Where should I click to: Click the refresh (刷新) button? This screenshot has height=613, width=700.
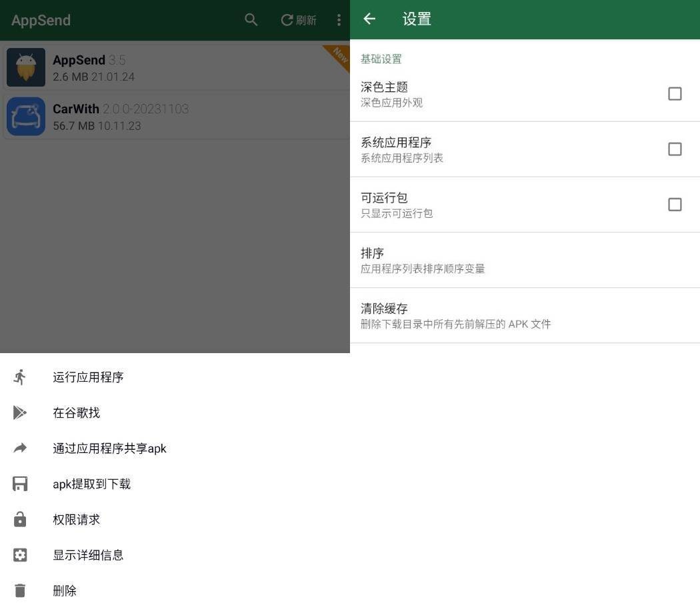pos(299,20)
